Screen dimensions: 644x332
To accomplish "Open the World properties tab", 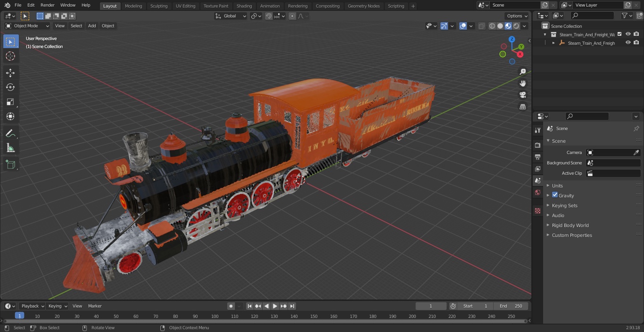I will pyautogui.click(x=537, y=193).
